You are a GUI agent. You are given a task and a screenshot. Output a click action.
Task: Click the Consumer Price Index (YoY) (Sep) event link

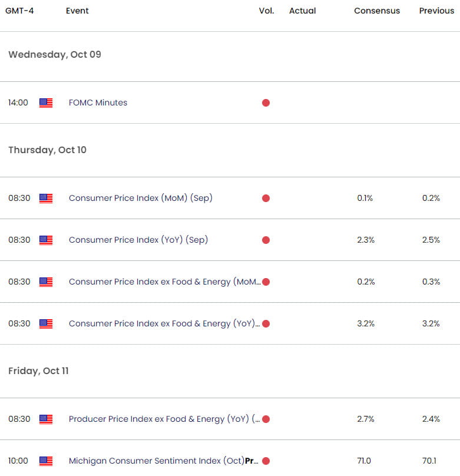(140, 240)
